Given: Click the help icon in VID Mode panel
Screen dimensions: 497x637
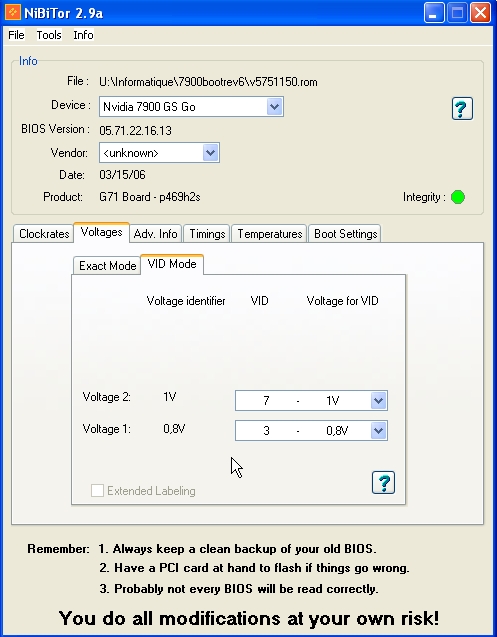Looking at the screenshot, I should [x=383, y=483].
